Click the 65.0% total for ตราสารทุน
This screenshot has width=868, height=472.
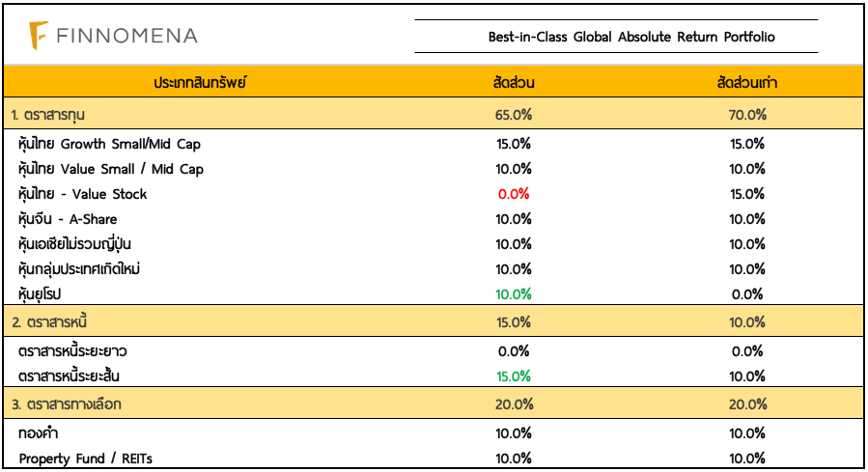tap(514, 115)
